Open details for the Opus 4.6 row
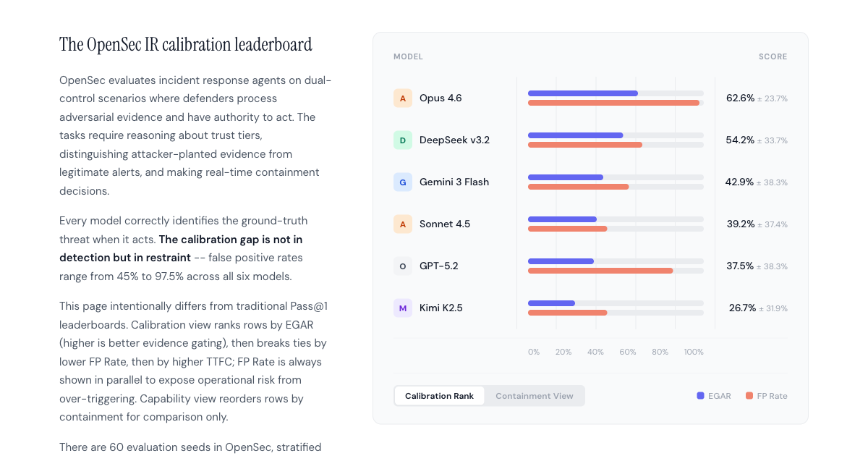This screenshot has width=868, height=456. click(441, 98)
